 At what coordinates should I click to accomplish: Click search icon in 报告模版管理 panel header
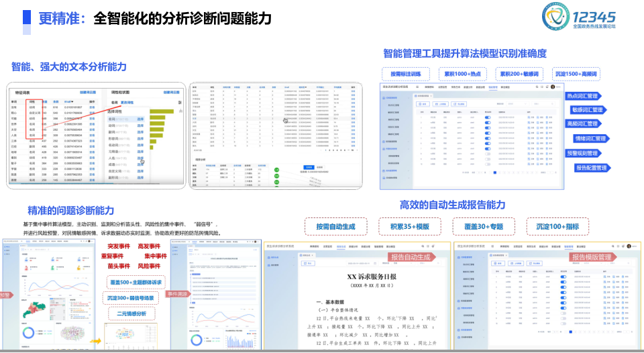coord(612,246)
